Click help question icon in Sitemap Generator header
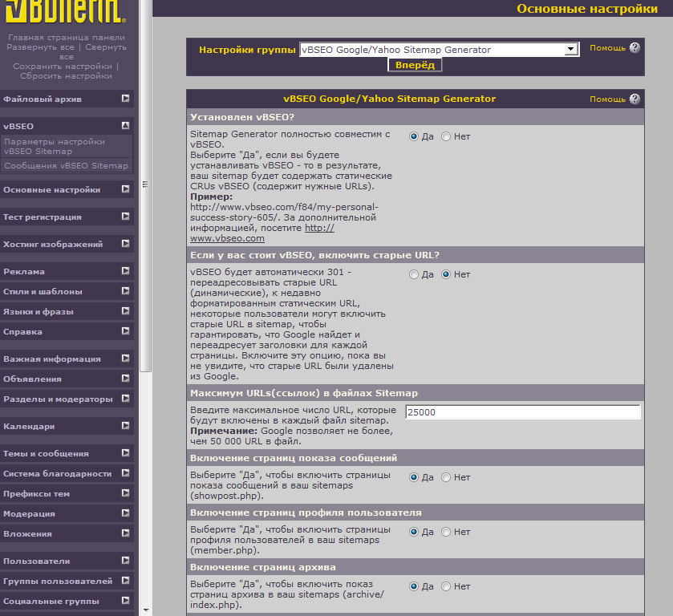 point(634,99)
